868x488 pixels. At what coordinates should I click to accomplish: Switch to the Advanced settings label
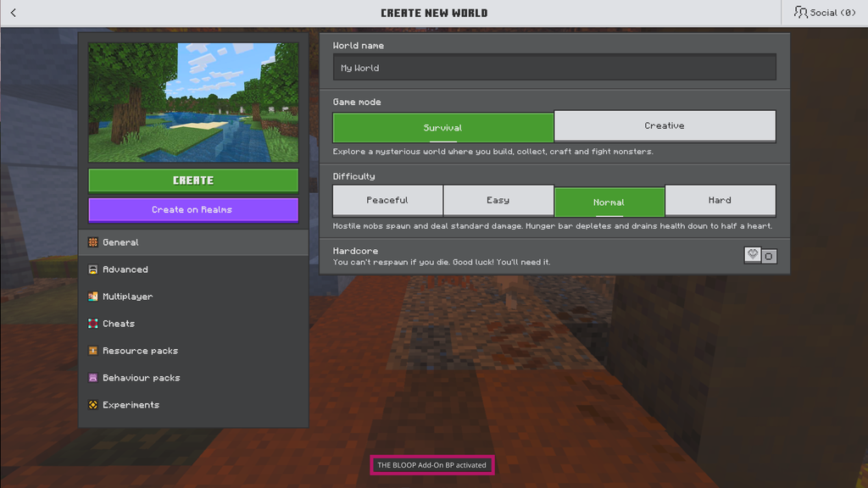click(x=125, y=269)
